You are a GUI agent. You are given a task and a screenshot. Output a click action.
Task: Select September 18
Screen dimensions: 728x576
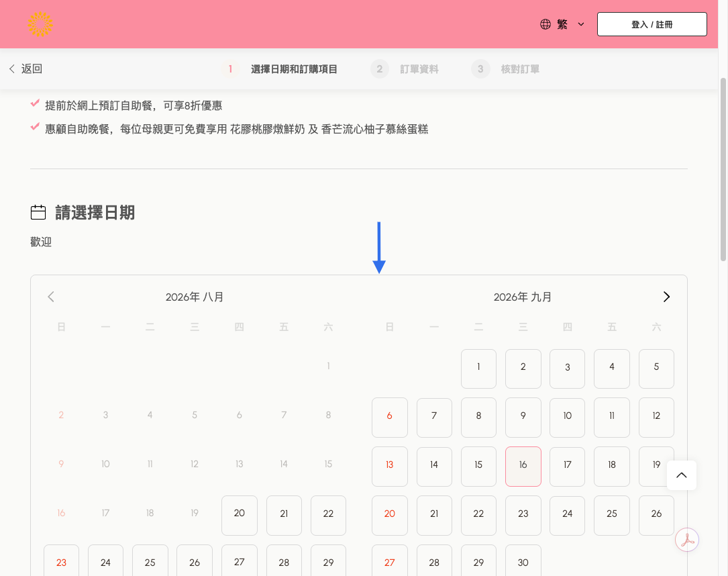pos(612,467)
